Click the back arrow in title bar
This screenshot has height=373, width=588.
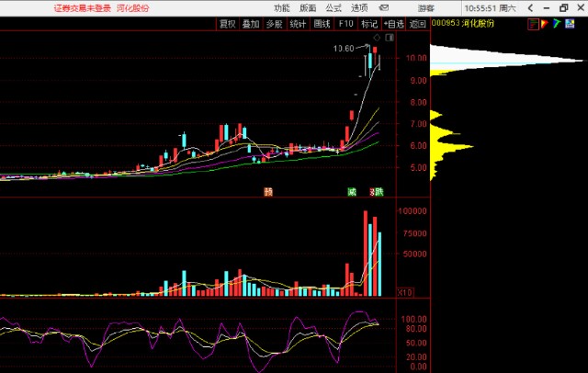tap(530, 8)
